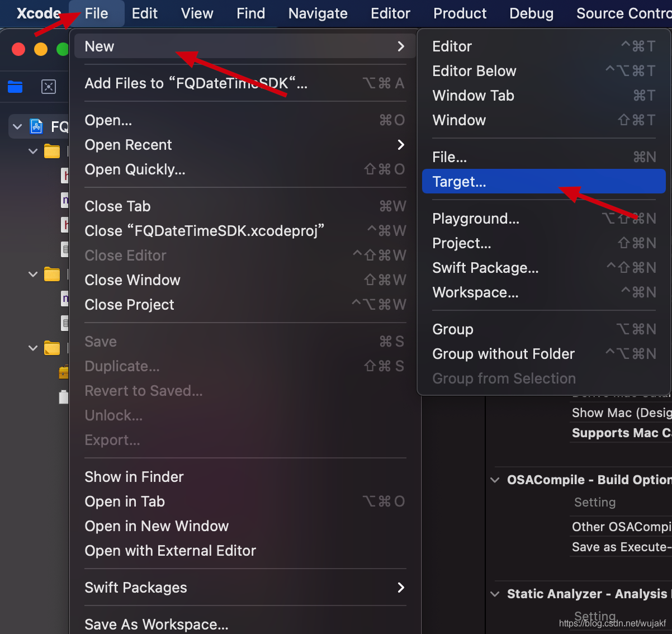This screenshot has height=634, width=672.
Task: Open the Debug menu
Action: (531, 13)
